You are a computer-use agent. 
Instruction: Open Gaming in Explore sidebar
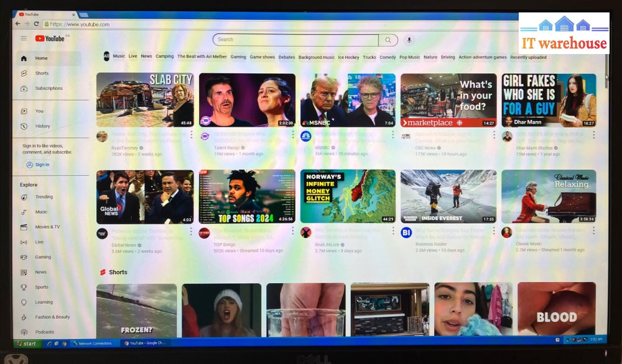point(43,257)
